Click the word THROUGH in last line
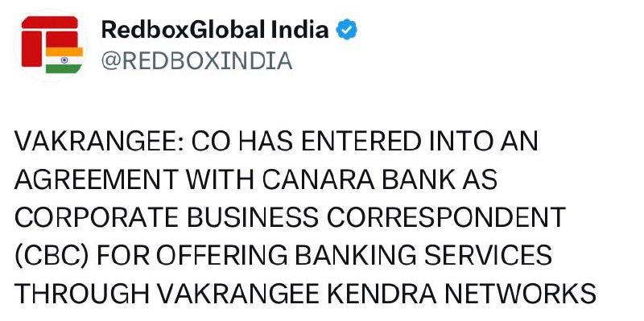The width and height of the screenshot is (644, 321). (x=82, y=293)
